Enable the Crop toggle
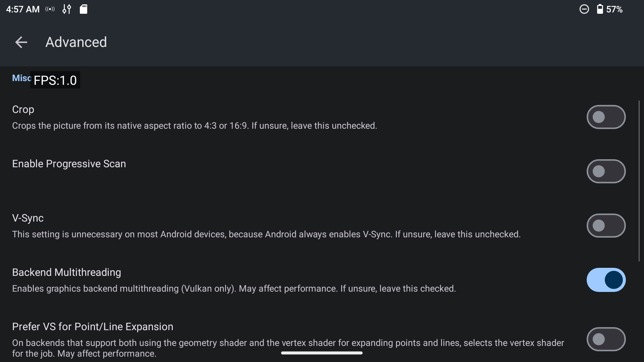644x362 pixels. 606,117
